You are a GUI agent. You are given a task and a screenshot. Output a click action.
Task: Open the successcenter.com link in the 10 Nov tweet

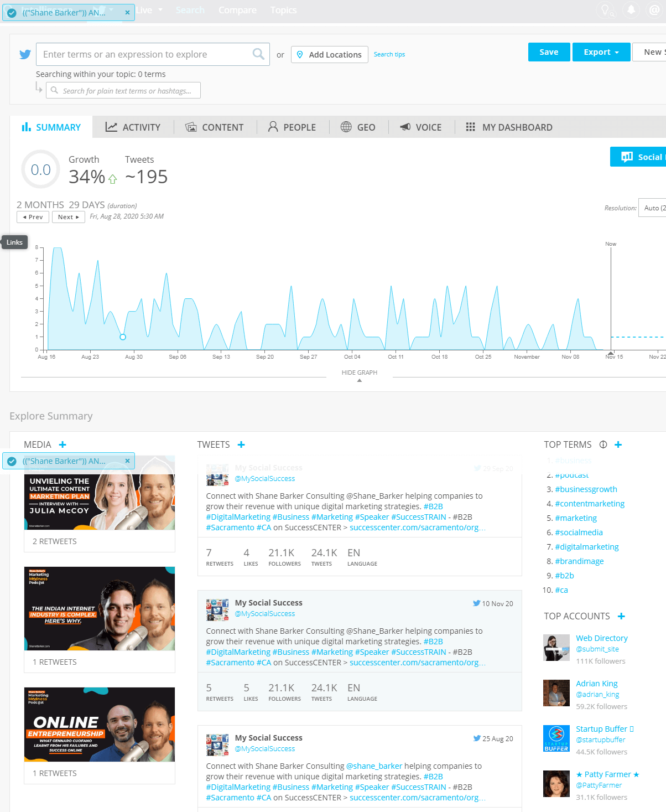click(x=418, y=663)
